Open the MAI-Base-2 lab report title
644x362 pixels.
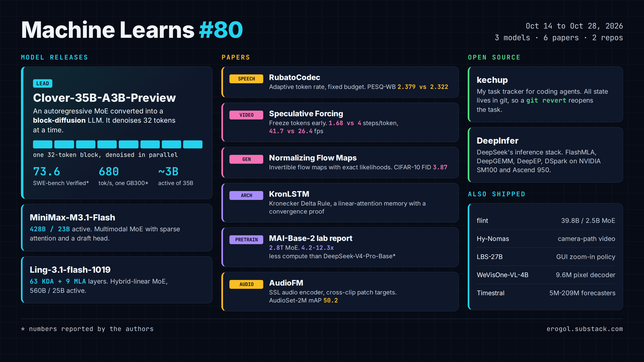click(x=311, y=238)
